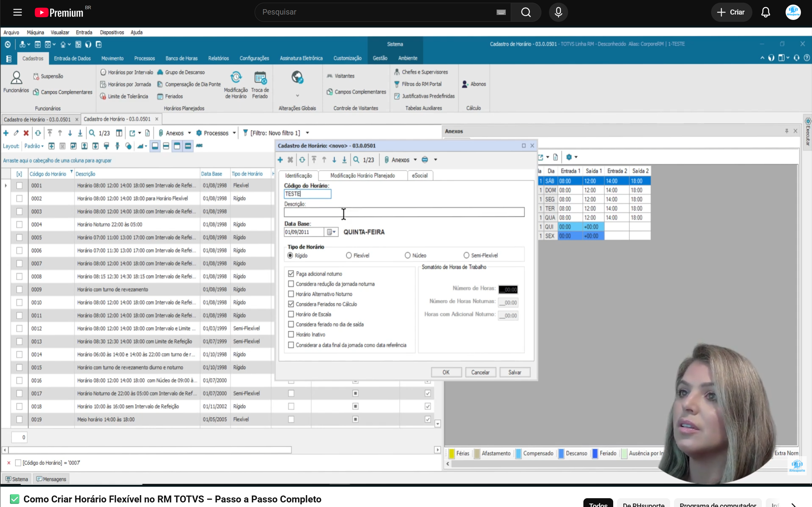This screenshot has width=812, height=507.
Task: Open the Banco de Horas ribbon tab
Action: point(182,58)
